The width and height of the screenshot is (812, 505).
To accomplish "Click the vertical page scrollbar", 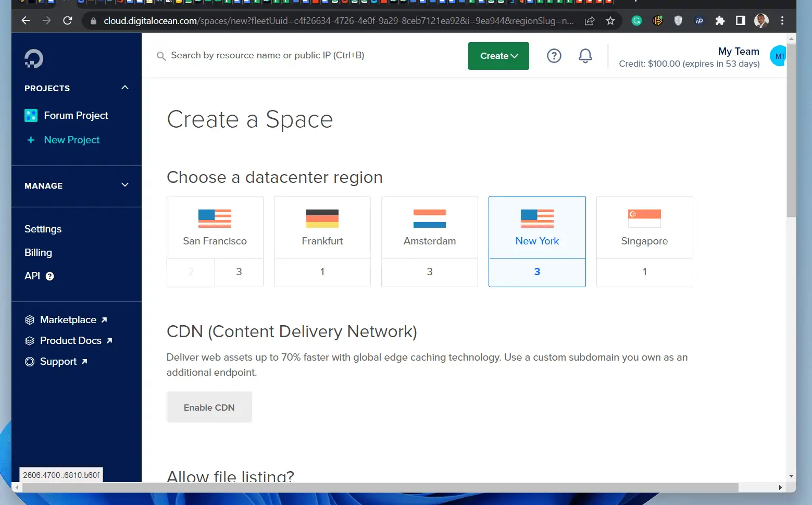I will 791,130.
